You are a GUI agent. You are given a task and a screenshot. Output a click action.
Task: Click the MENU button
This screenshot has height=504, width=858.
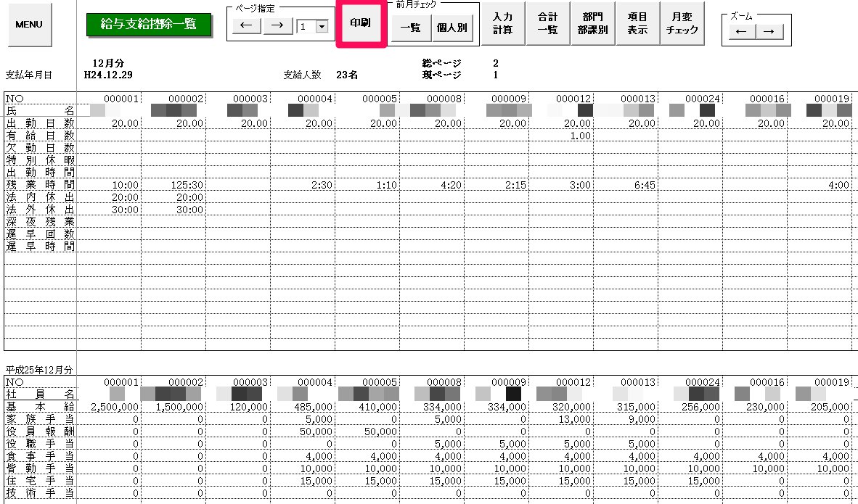tap(30, 25)
